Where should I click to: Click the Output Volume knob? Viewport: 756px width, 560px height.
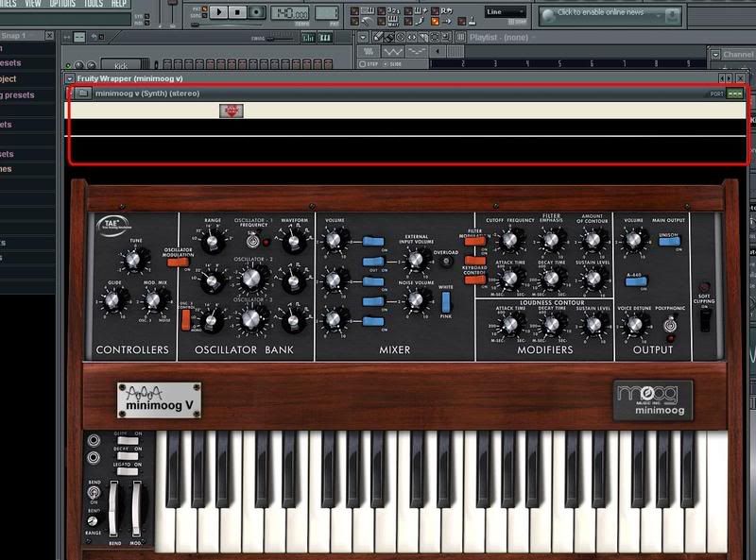[x=633, y=240]
